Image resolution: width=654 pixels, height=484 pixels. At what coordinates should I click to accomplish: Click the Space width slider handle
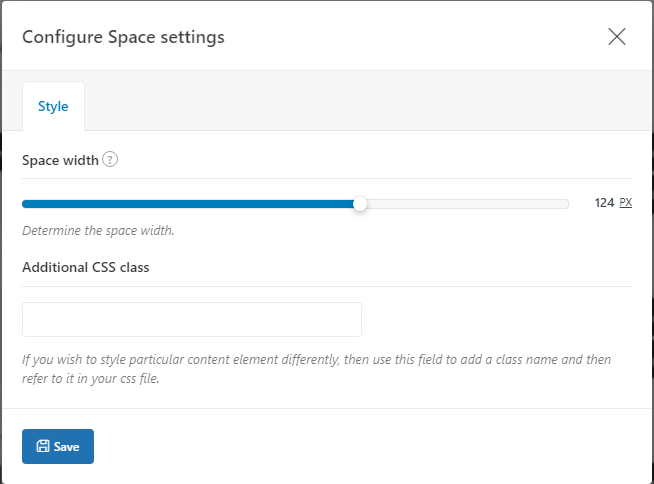click(360, 204)
